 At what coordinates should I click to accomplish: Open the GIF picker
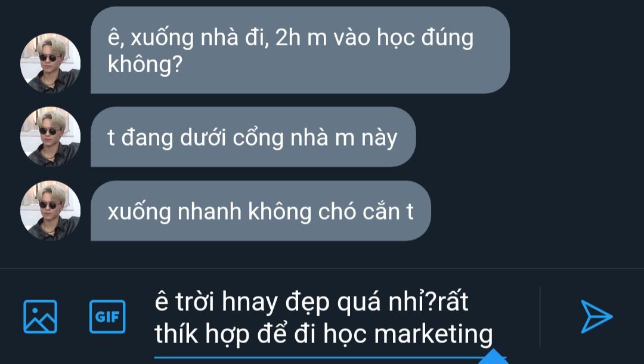point(107,316)
